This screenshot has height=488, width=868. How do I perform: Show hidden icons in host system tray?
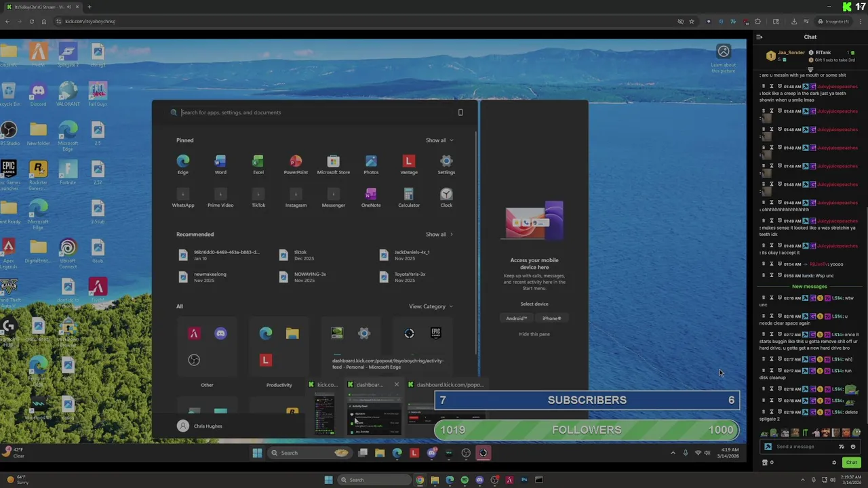tap(803, 480)
